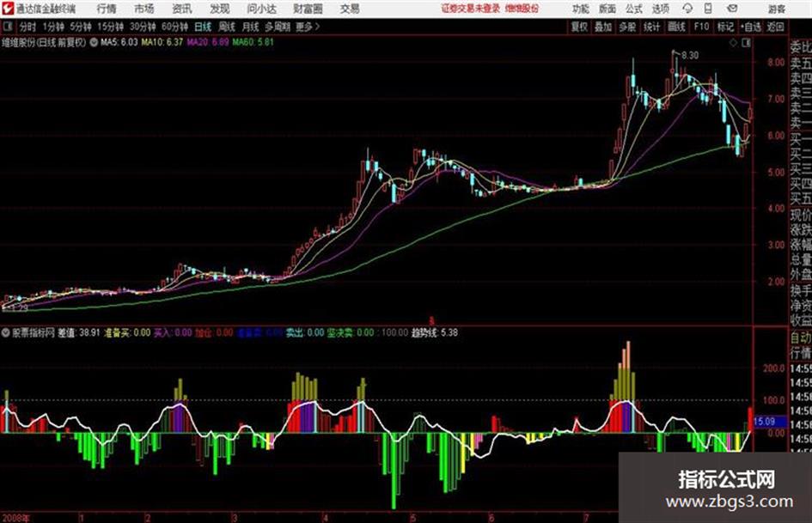812x523 pixels.
Task: Open the 自动 tab in right sidebar
Action: point(801,338)
